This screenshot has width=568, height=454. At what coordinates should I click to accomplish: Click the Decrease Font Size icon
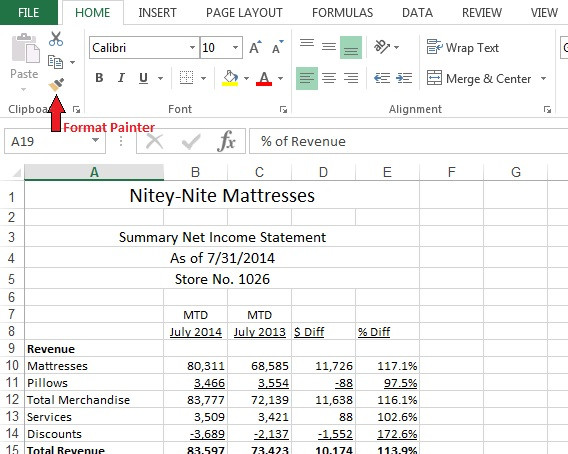pyautogui.click(x=278, y=47)
